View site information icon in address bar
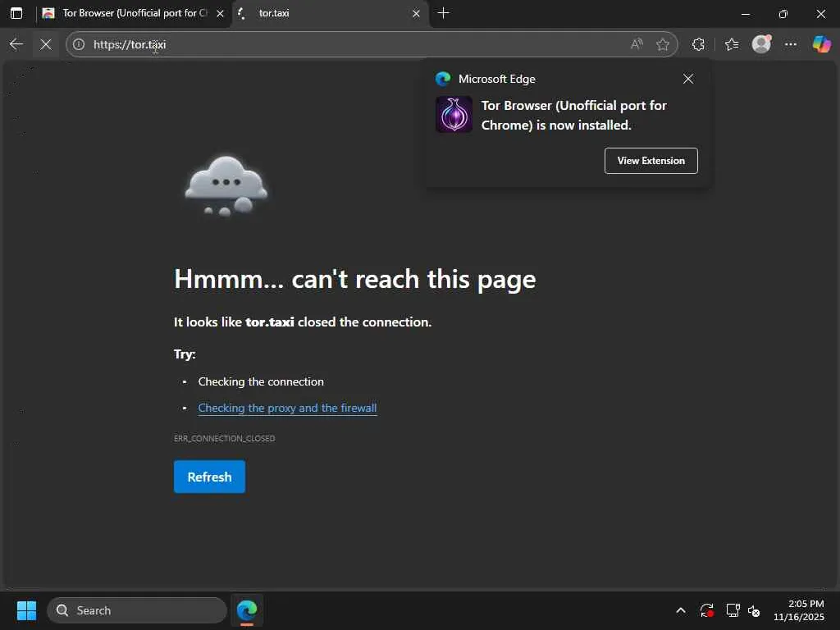The width and height of the screenshot is (840, 630). coord(79,44)
